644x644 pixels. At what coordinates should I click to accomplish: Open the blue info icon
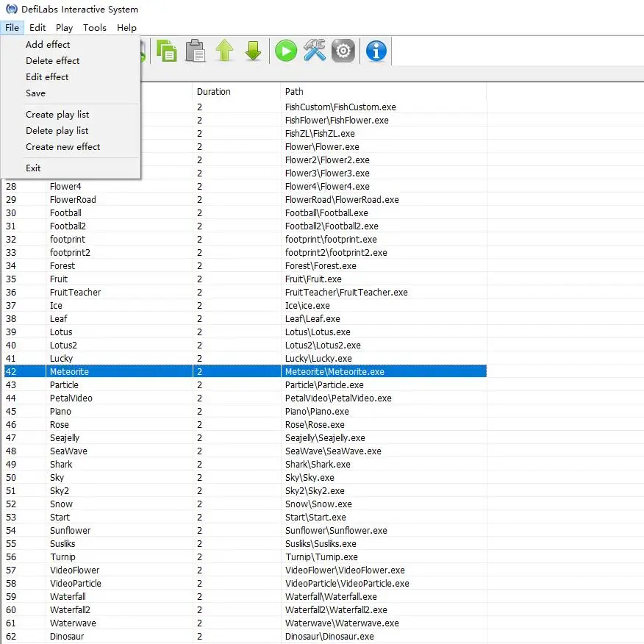[376, 51]
